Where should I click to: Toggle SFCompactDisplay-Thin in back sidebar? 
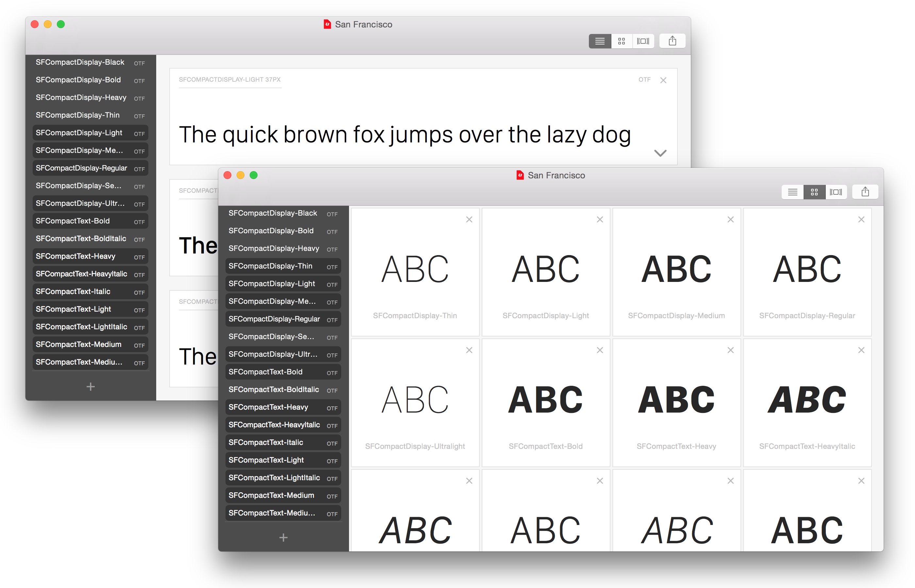tap(77, 115)
